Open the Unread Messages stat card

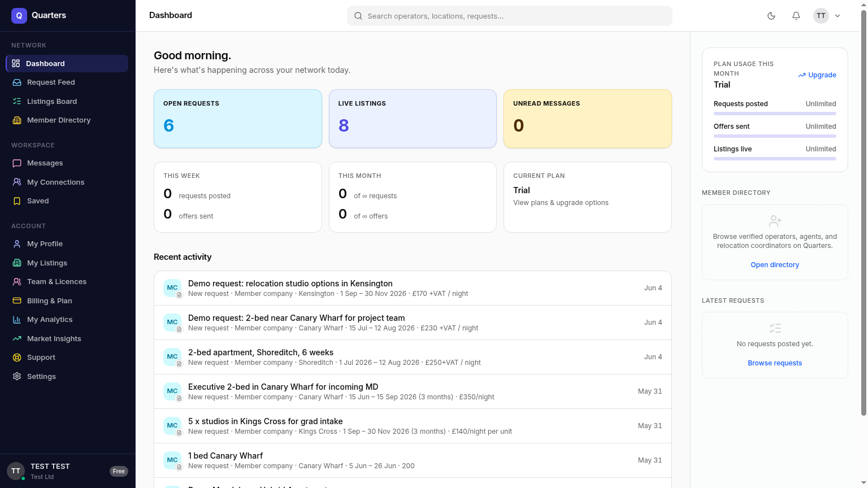[588, 119]
